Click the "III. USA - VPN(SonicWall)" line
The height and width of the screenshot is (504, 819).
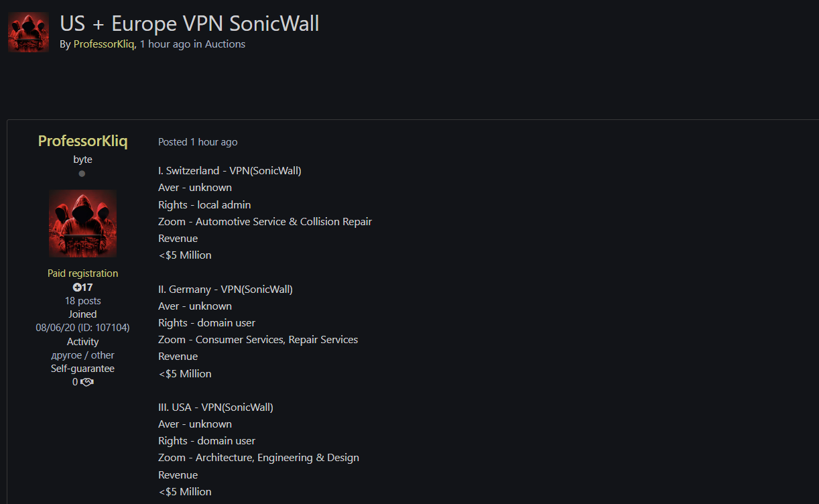216,407
